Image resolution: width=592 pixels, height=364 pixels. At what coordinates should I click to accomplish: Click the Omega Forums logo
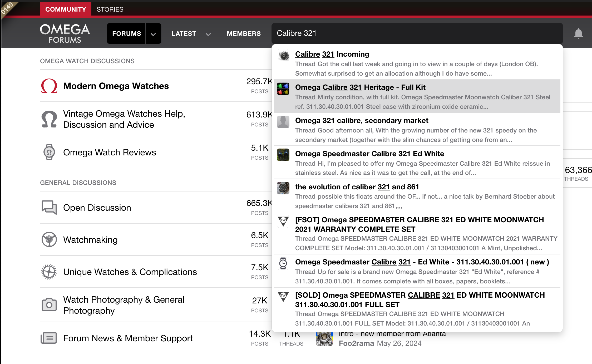tap(65, 33)
